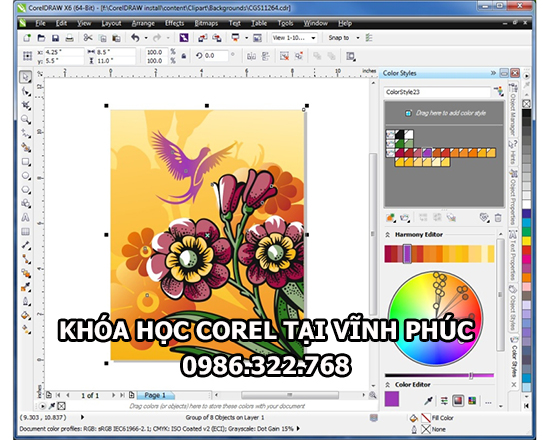Click the Print icon
550x440 pixels.
(x=69, y=38)
